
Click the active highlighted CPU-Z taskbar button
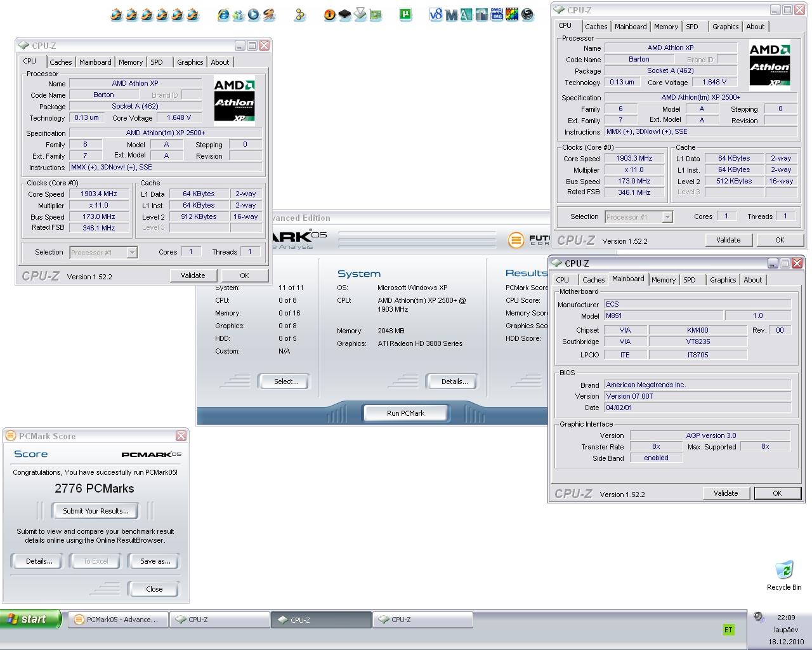[x=322, y=620]
